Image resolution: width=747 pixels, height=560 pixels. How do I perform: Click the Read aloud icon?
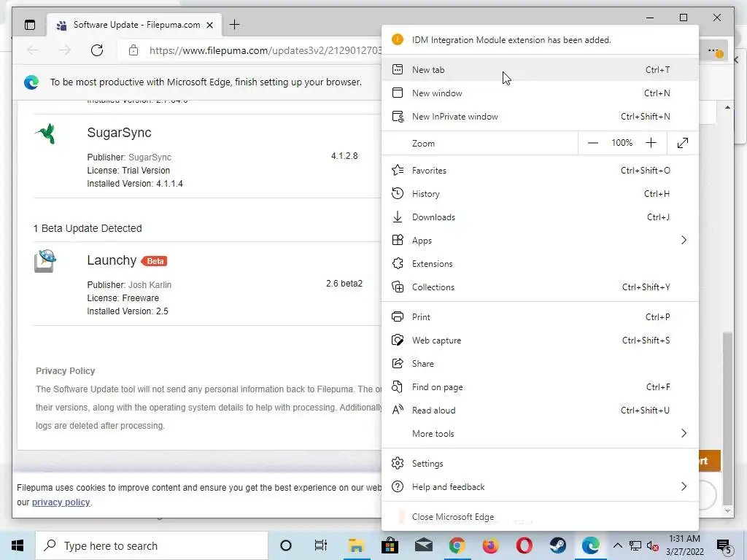(x=398, y=410)
